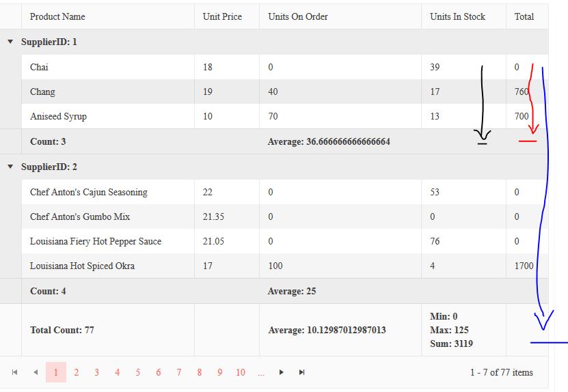Open page 2 in the pager
This screenshot has width=568, height=392.
coord(77,372)
